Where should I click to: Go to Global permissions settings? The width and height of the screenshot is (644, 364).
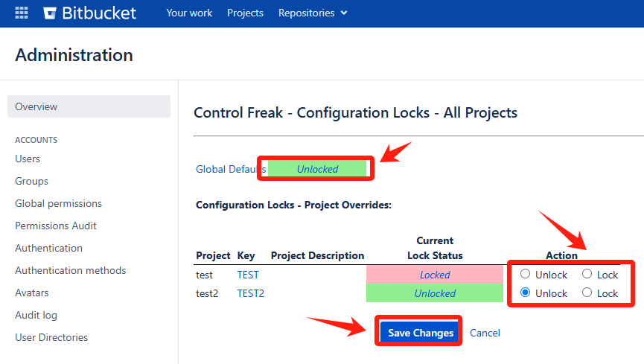point(58,203)
